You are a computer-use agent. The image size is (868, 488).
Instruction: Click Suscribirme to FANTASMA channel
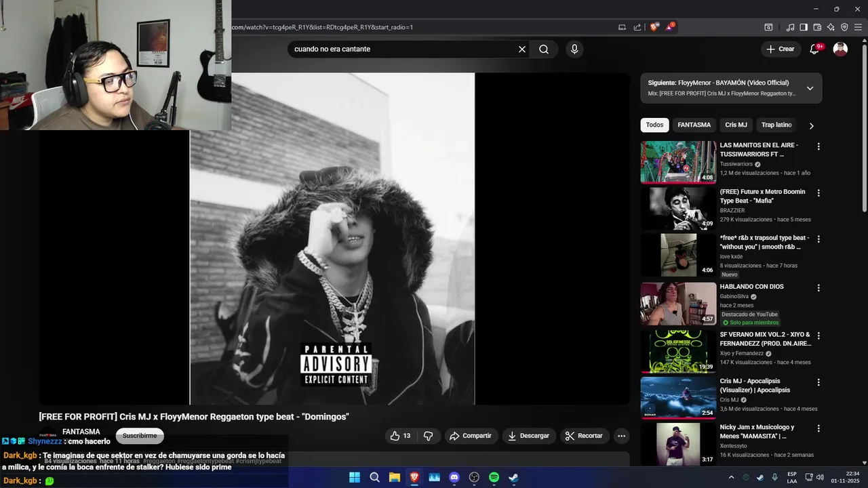point(140,436)
